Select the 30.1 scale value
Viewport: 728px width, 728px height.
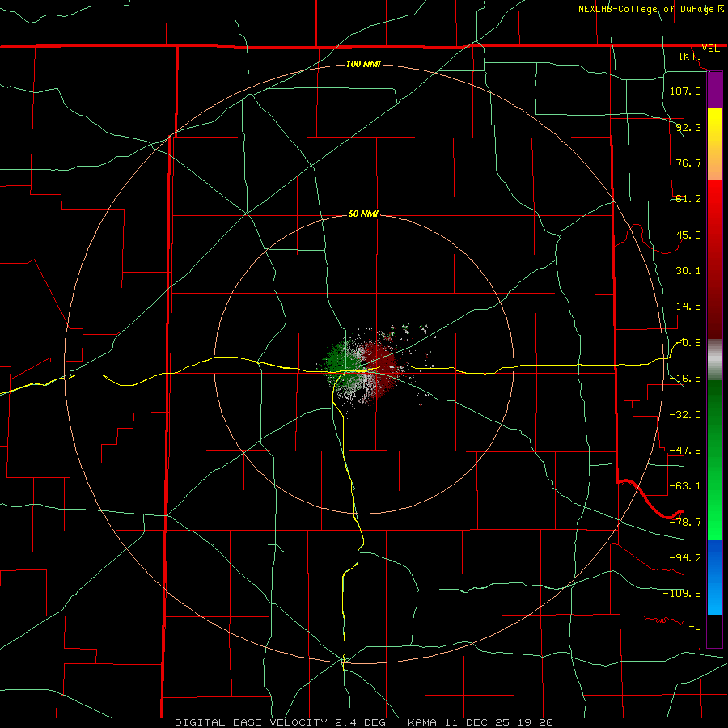pos(688,271)
